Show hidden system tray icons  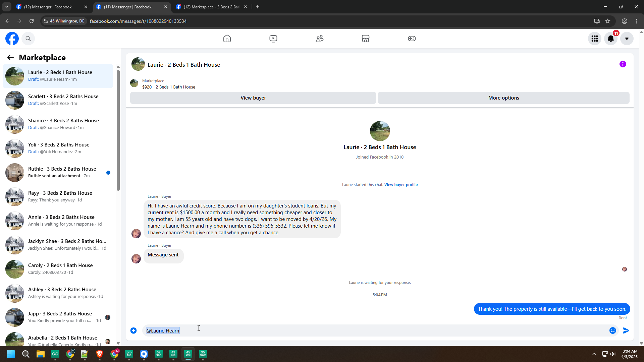tap(594, 354)
